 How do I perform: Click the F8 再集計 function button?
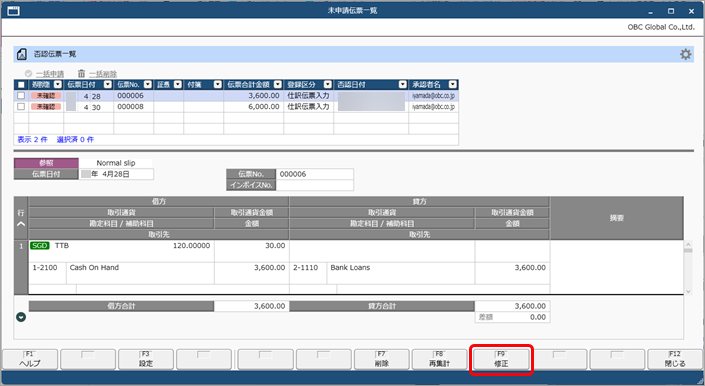pyautogui.click(x=439, y=359)
